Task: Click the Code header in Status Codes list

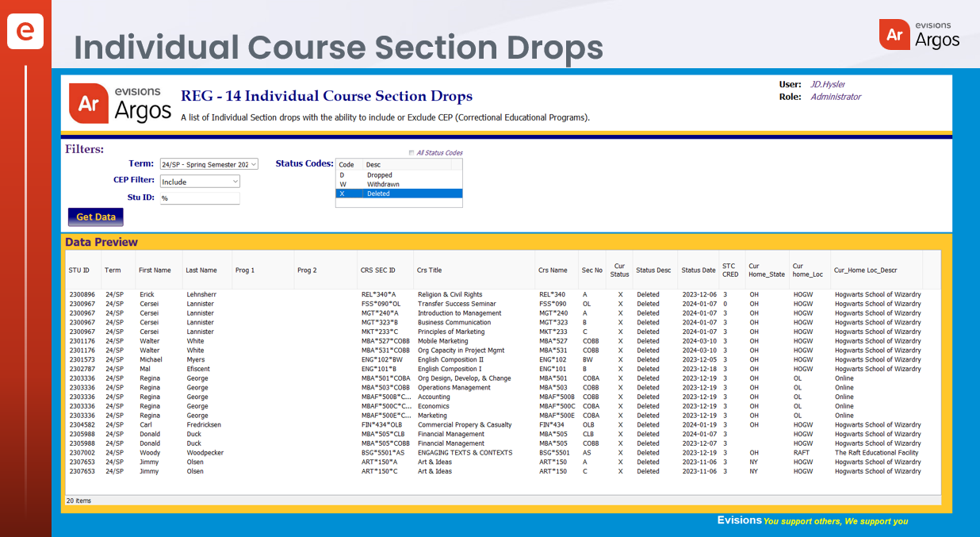Action: click(x=346, y=165)
